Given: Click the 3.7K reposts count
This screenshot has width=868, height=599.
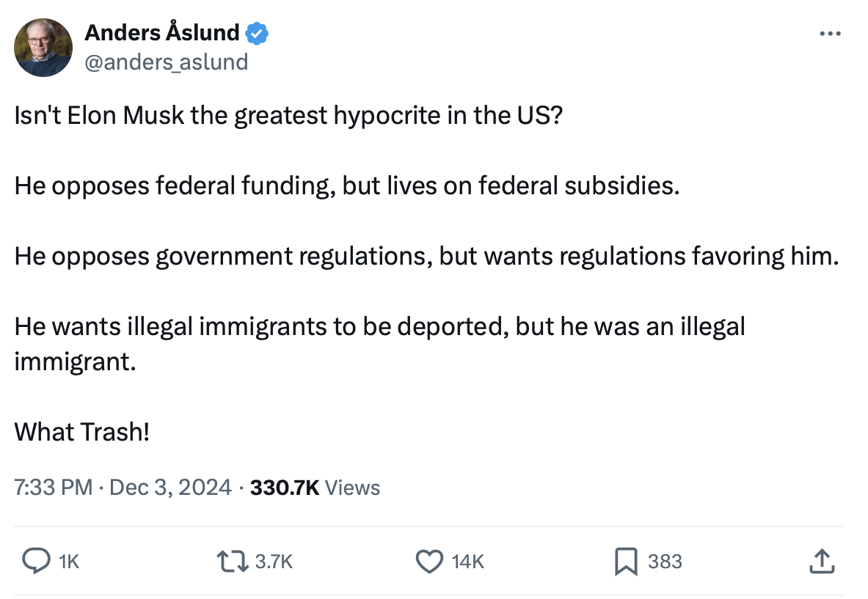Looking at the screenshot, I should [x=273, y=562].
